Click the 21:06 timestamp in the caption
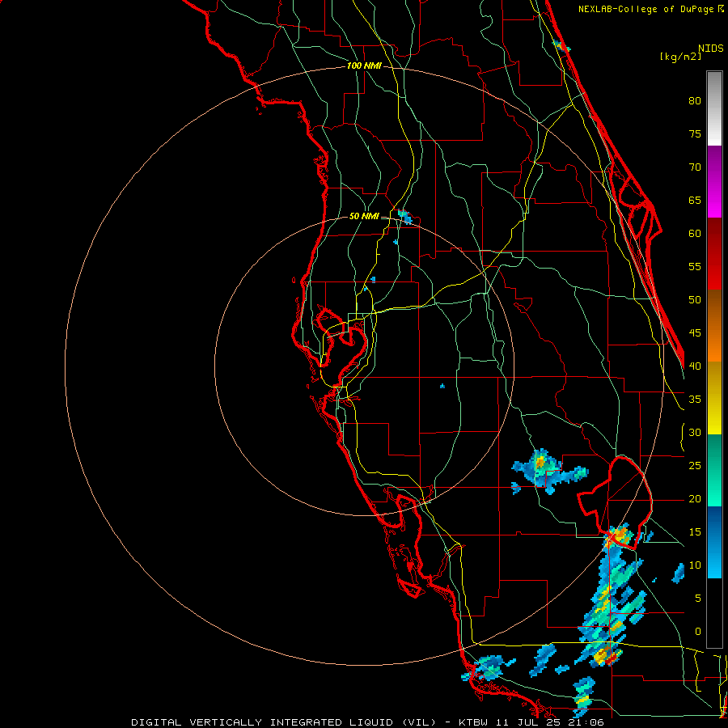Screen dimensions: 728x728 [586, 722]
